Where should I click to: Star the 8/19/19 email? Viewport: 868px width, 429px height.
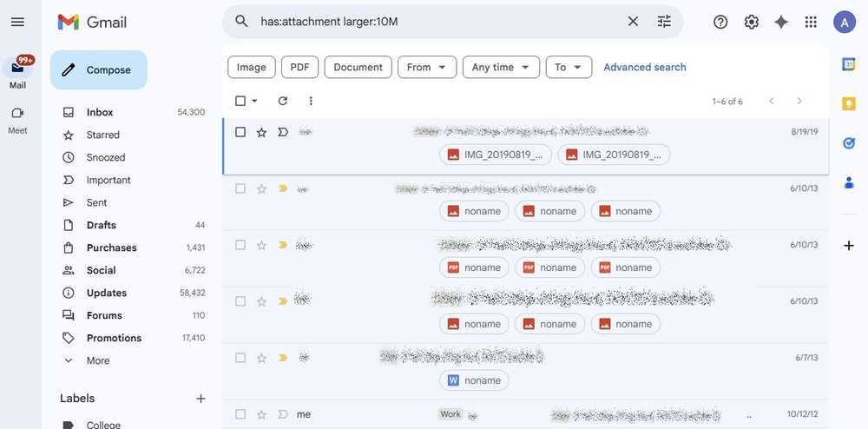tap(261, 132)
